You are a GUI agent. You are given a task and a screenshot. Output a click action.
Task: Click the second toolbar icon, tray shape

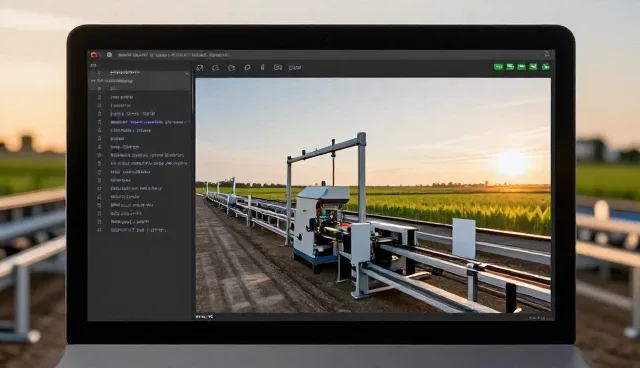point(216,68)
